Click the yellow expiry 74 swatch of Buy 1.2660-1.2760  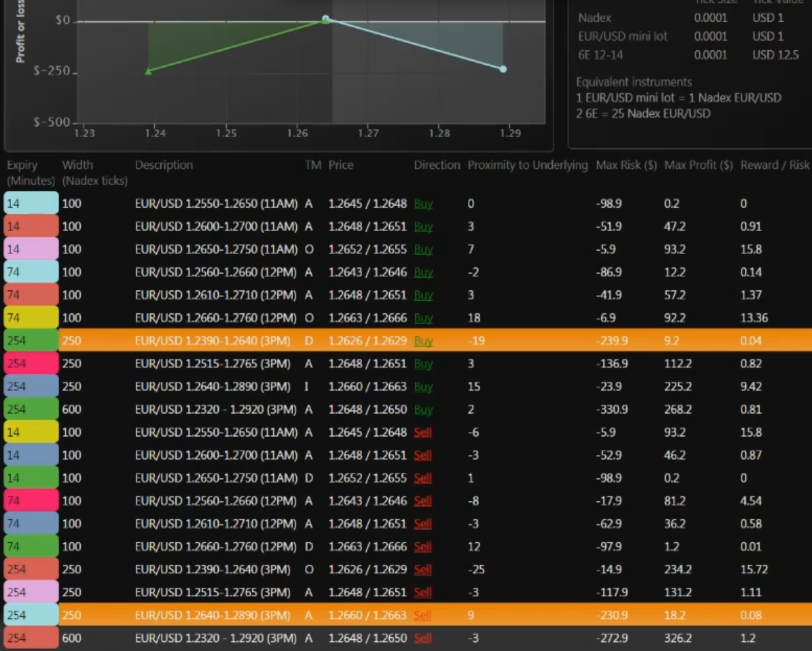tap(31, 317)
